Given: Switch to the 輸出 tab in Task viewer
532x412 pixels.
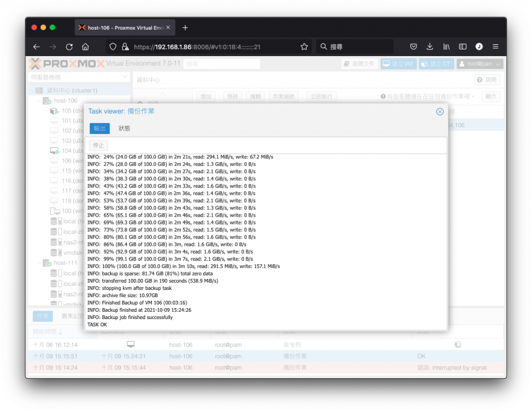Looking at the screenshot, I should [x=100, y=128].
